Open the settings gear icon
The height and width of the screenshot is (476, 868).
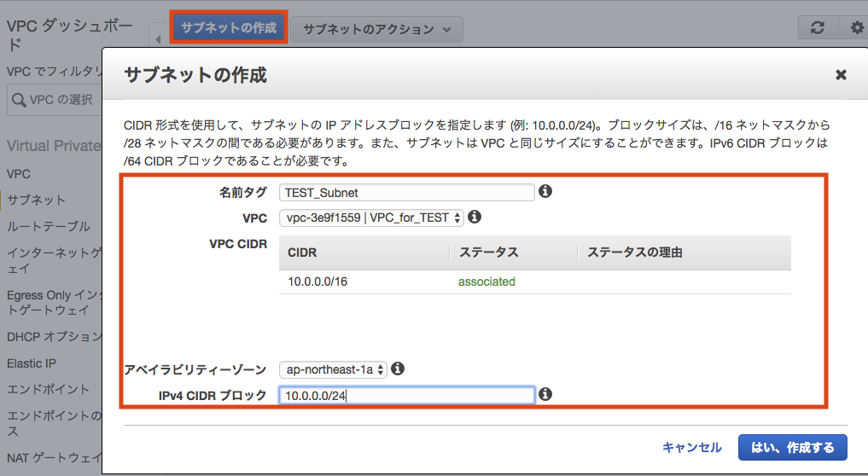pyautogui.click(x=856, y=27)
